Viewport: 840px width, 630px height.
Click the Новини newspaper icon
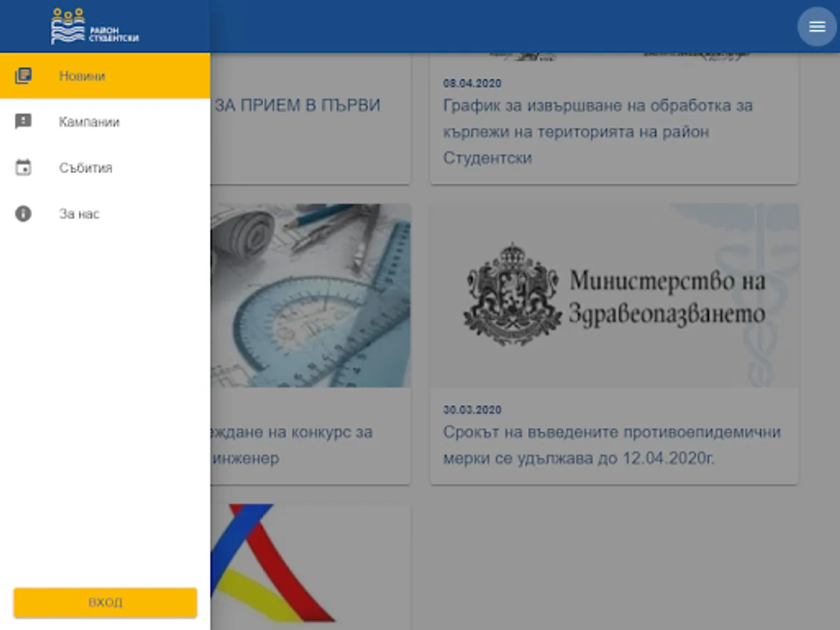click(23, 76)
